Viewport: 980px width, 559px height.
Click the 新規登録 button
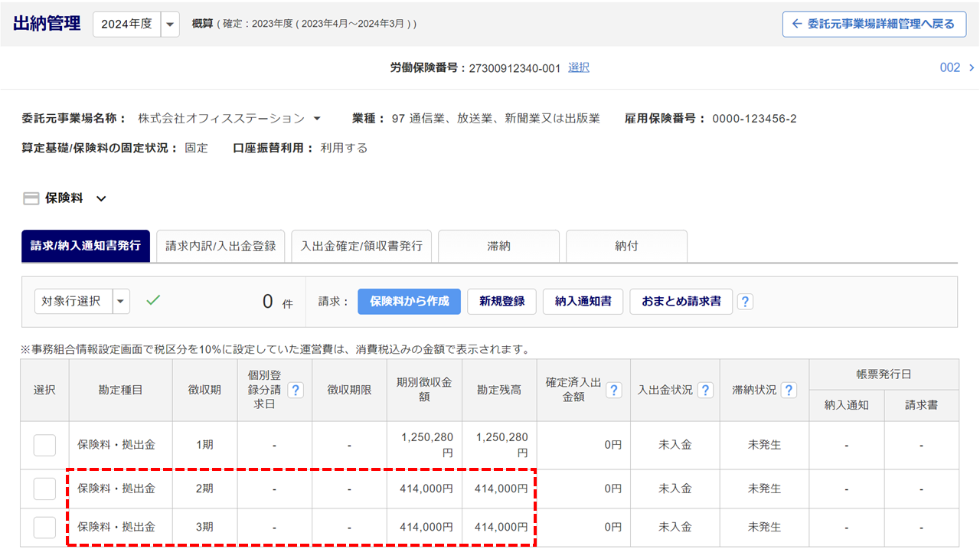coord(501,302)
